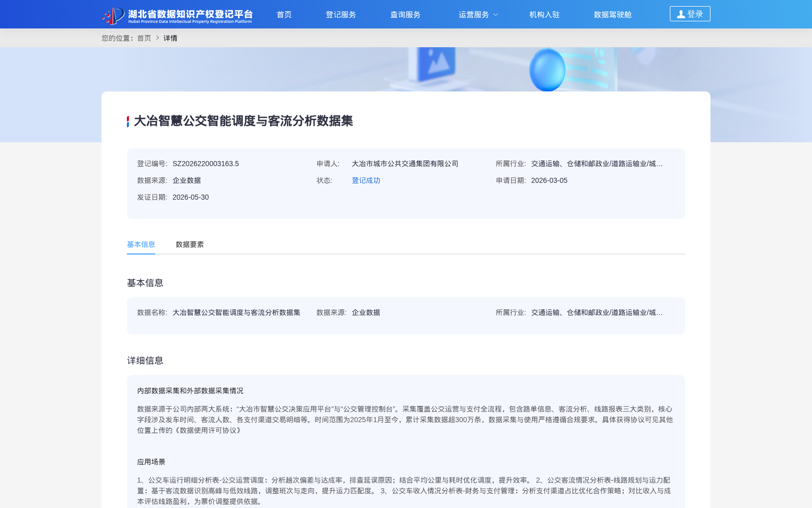
Task: Go back to 首页 via breadcrumb
Action: coord(144,38)
